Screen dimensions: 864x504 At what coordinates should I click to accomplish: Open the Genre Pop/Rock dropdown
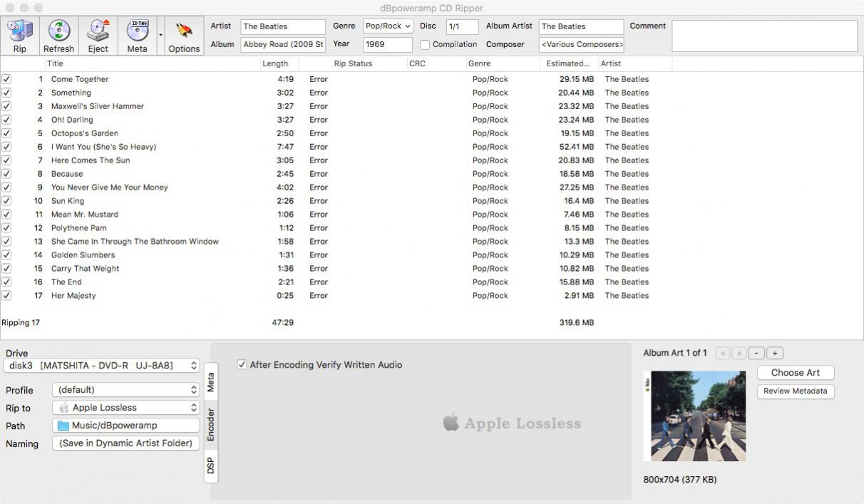[388, 26]
